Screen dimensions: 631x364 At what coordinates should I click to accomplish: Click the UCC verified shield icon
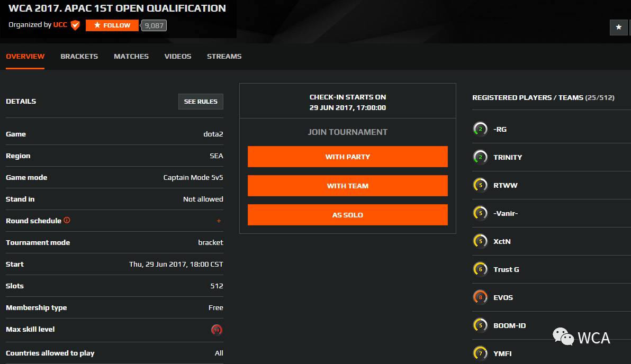(x=75, y=25)
